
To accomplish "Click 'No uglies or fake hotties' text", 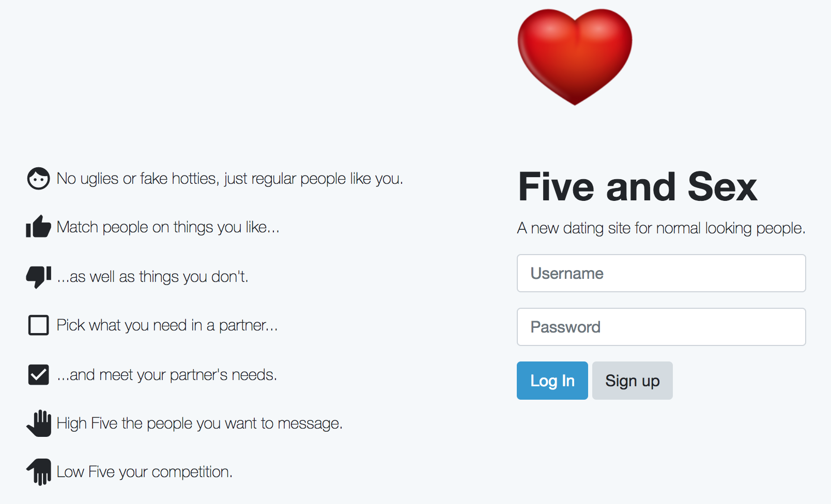I will 229,179.
